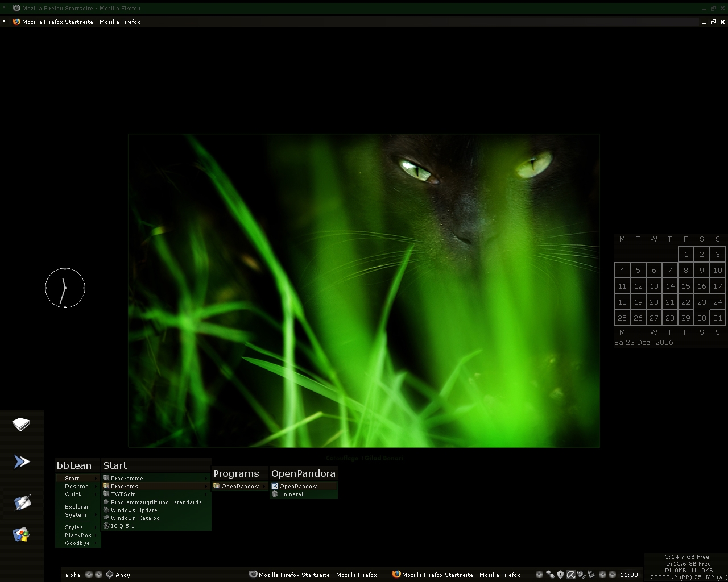
Task: Click the shield icon in the system tray
Action: tap(560, 575)
